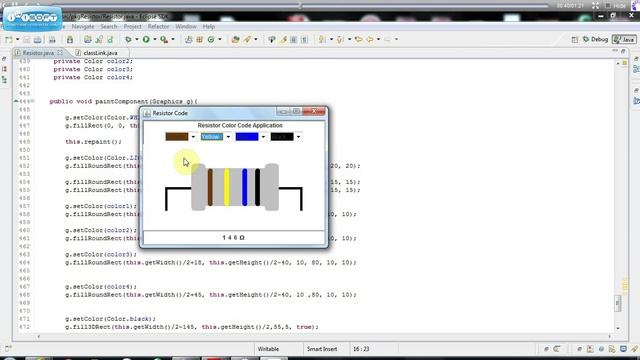This screenshot has width=640, height=360.
Task: Click the Smart Insert status entry
Action: click(x=322, y=349)
